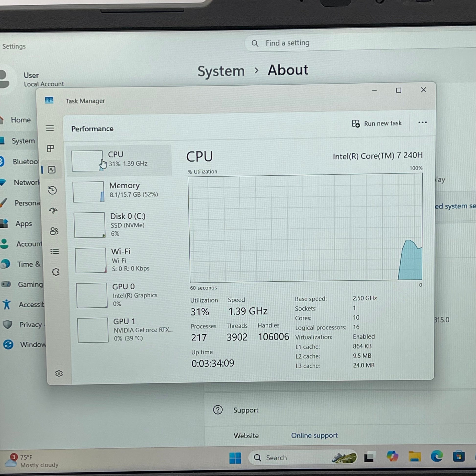This screenshot has height=476, width=476.
Task: Open File Explorer from the taskbar
Action: click(x=415, y=456)
